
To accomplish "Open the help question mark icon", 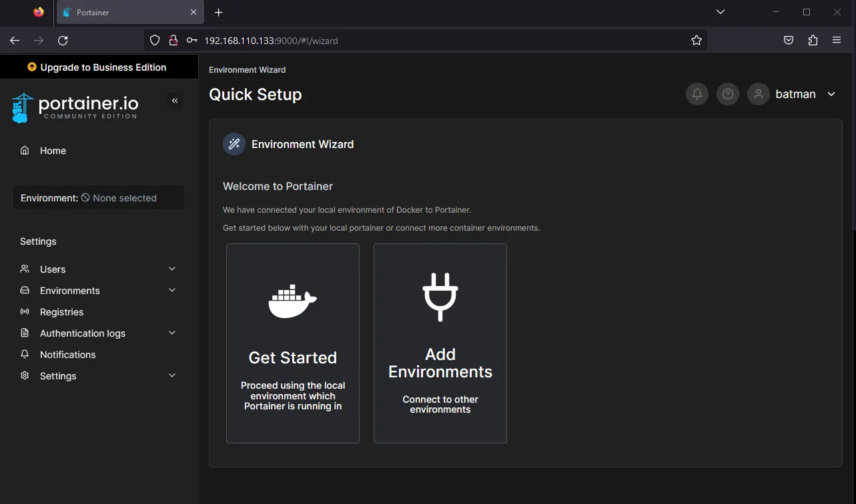I will coord(728,94).
